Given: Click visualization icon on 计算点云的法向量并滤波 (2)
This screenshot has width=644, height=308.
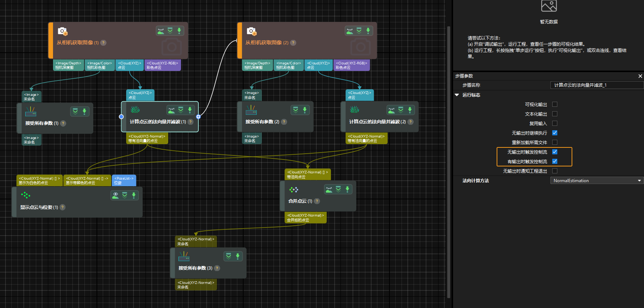Looking at the screenshot, I should [x=392, y=110].
